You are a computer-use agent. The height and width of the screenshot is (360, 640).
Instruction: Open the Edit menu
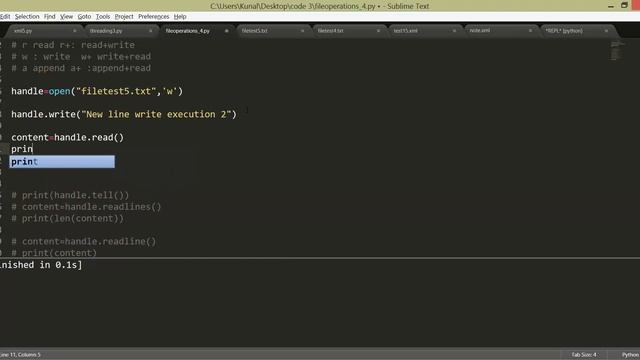(5, 17)
